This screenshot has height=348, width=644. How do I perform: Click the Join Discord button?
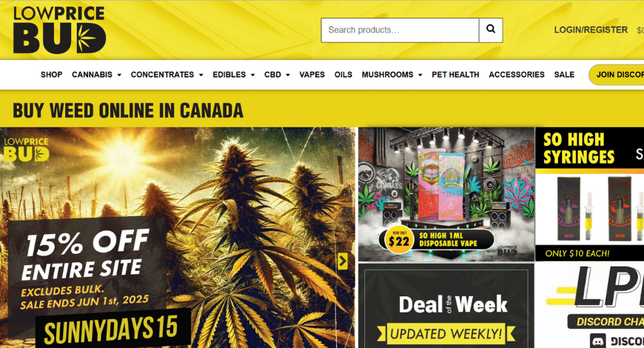(617, 75)
